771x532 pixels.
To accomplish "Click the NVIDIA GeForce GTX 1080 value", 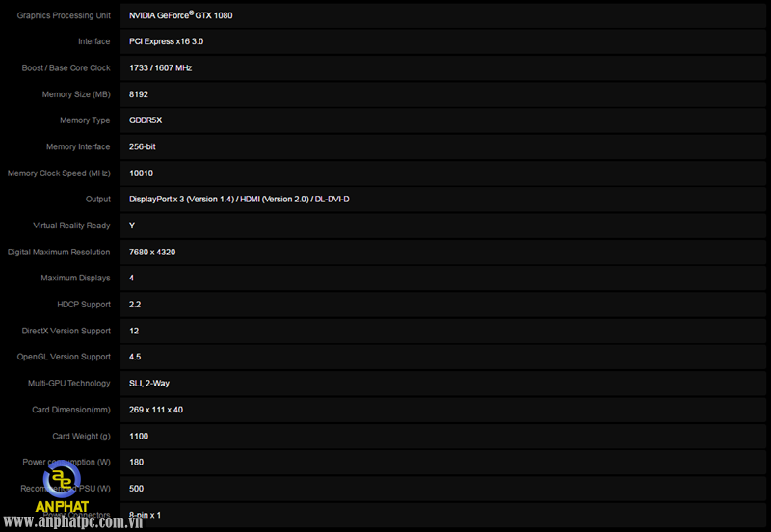I will (180, 15).
